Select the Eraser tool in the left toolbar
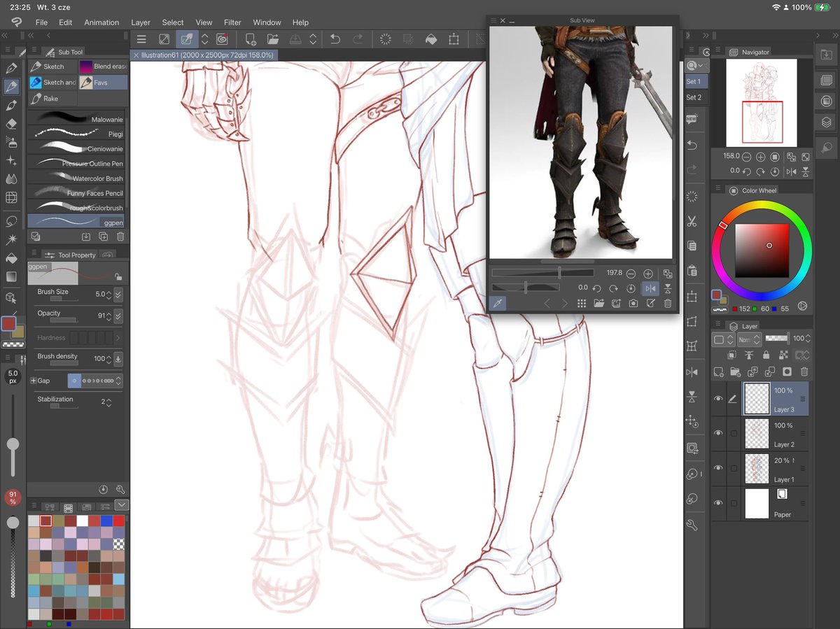This screenshot has width=840, height=629. click(11, 124)
